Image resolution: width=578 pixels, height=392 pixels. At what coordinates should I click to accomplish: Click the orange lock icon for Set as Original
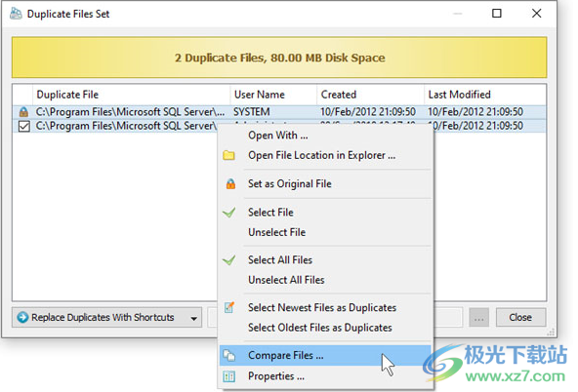pyautogui.click(x=230, y=183)
